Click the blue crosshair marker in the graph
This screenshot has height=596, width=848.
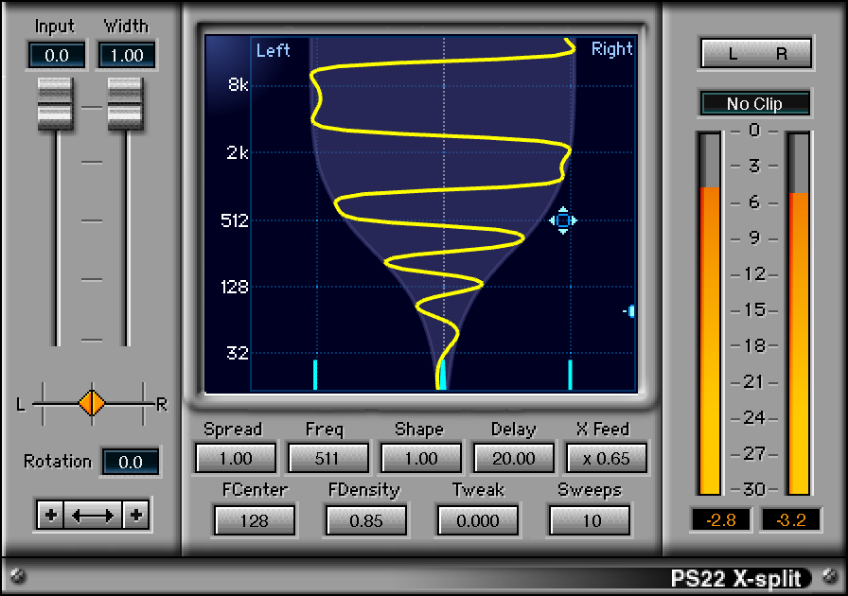563,220
